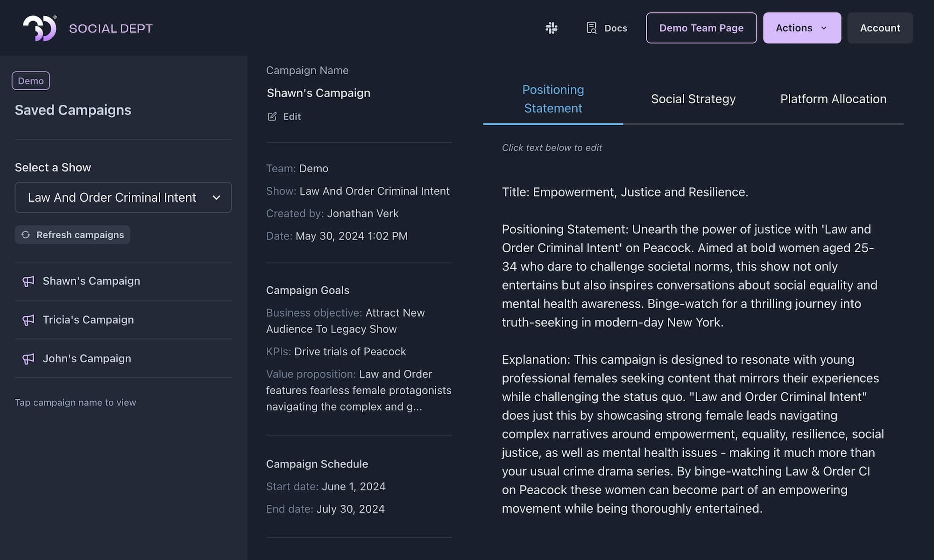Viewport: 934px width, 560px height.
Task: Switch to the Platform Allocation tab
Action: pos(833,99)
